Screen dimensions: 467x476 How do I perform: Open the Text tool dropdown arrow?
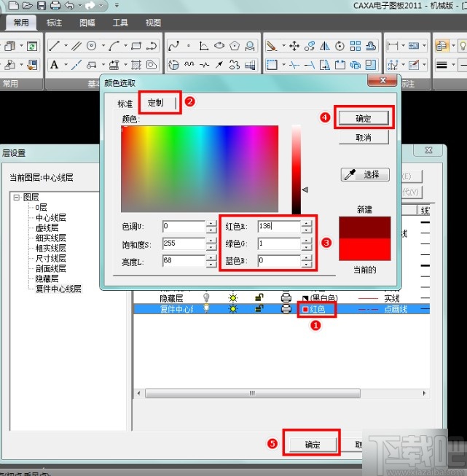(x=66, y=64)
